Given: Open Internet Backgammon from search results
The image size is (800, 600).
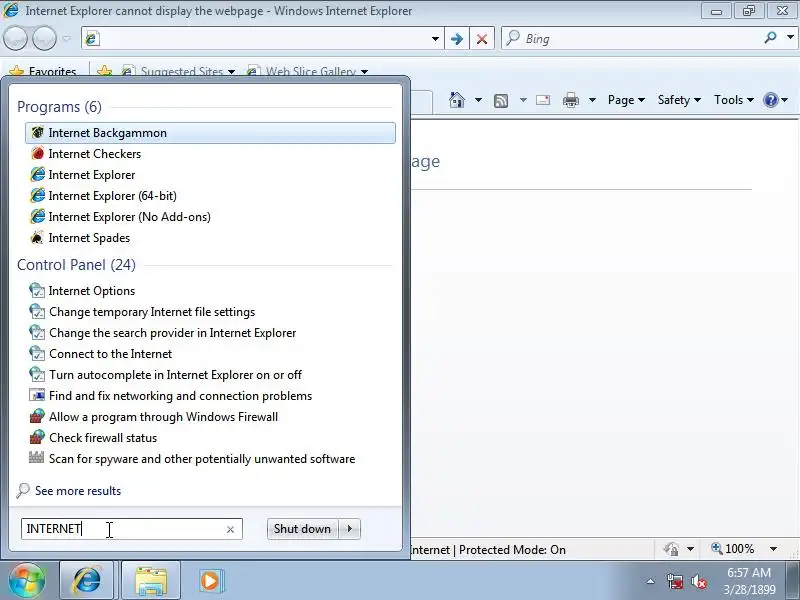Looking at the screenshot, I should pyautogui.click(x=210, y=133).
